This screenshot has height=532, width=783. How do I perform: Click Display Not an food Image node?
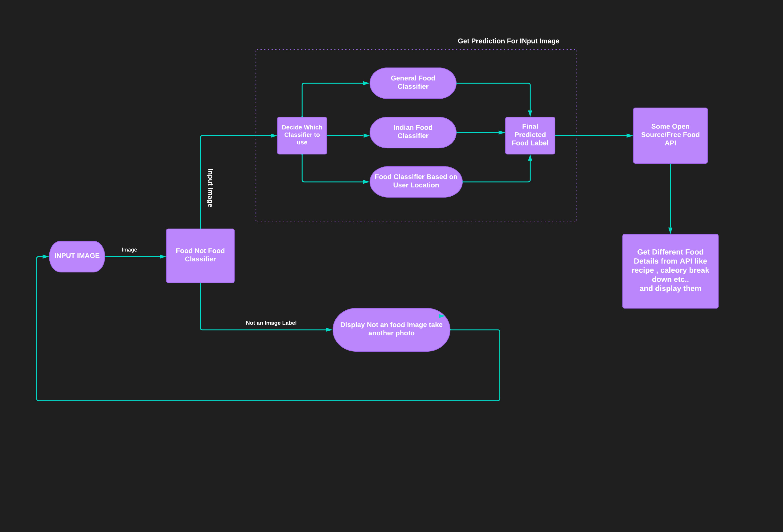point(391,329)
